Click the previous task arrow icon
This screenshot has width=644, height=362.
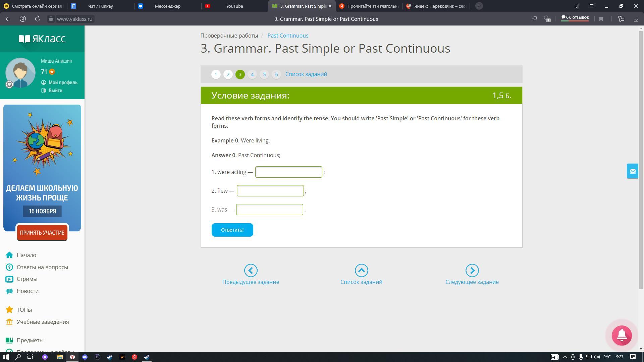tap(251, 270)
